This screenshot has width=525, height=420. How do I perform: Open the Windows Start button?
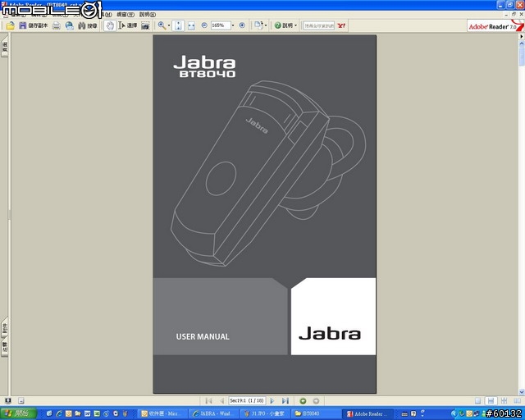[x=18, y=413]
